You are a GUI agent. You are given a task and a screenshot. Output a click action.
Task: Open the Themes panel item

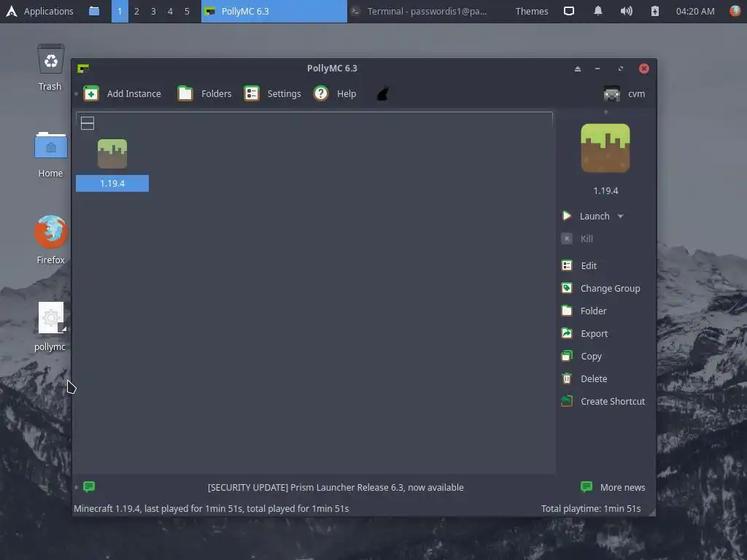(x=532, y=12)
